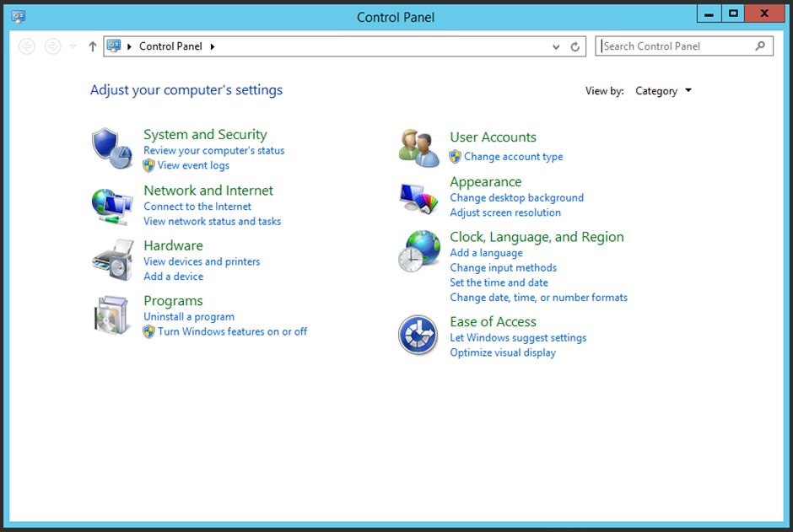
Task: Click Adjust screen resolution
Action: (x=505, y=212)
